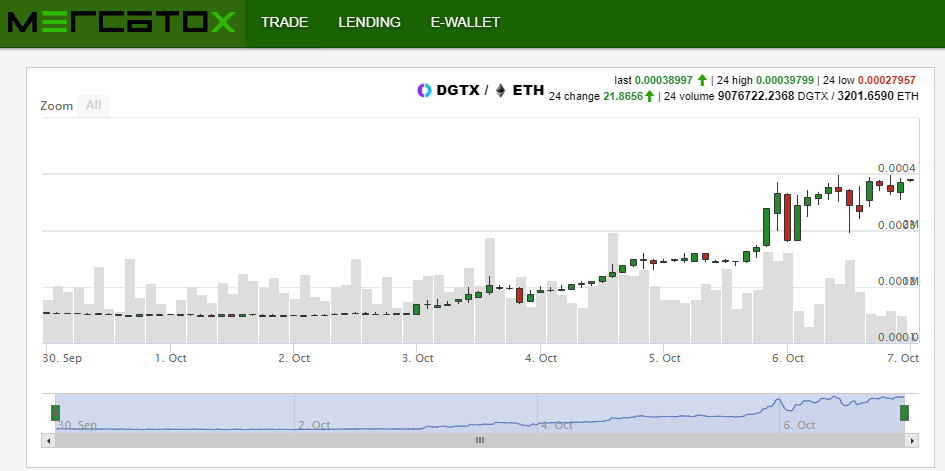Open the TRADE menu
This screenshot has width=945, height=471.
coord(284,22)
